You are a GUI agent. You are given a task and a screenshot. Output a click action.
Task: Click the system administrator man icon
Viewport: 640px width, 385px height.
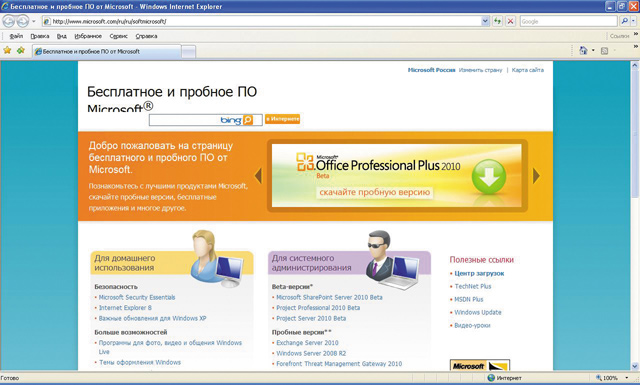tap(391, 259)
